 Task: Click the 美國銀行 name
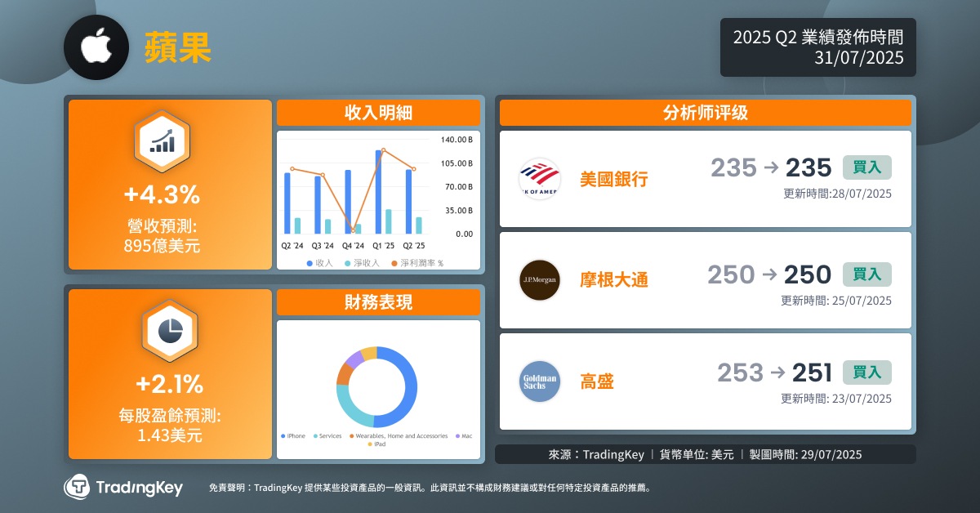pos(613,179)
